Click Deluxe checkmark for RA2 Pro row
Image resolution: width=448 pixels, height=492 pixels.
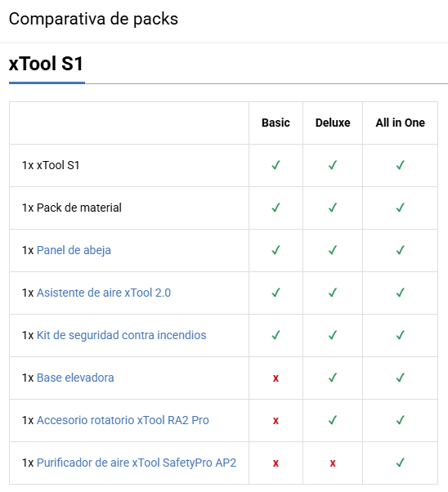coord(333,420)
